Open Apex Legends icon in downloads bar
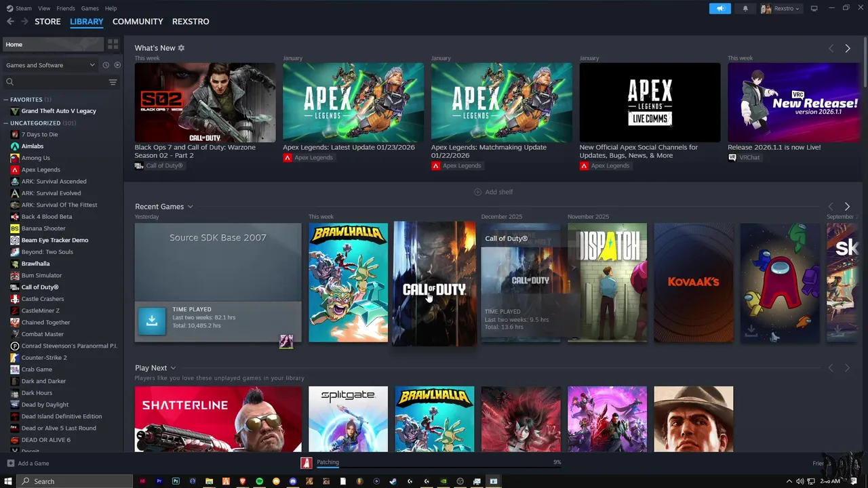868x488 pixels. 307,463
